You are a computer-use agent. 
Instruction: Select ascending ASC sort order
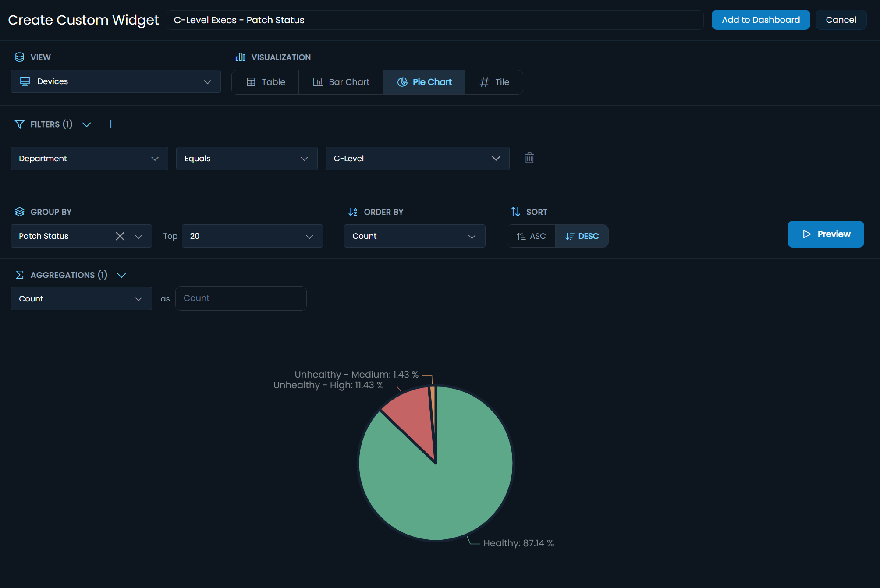tap(531, 236)
